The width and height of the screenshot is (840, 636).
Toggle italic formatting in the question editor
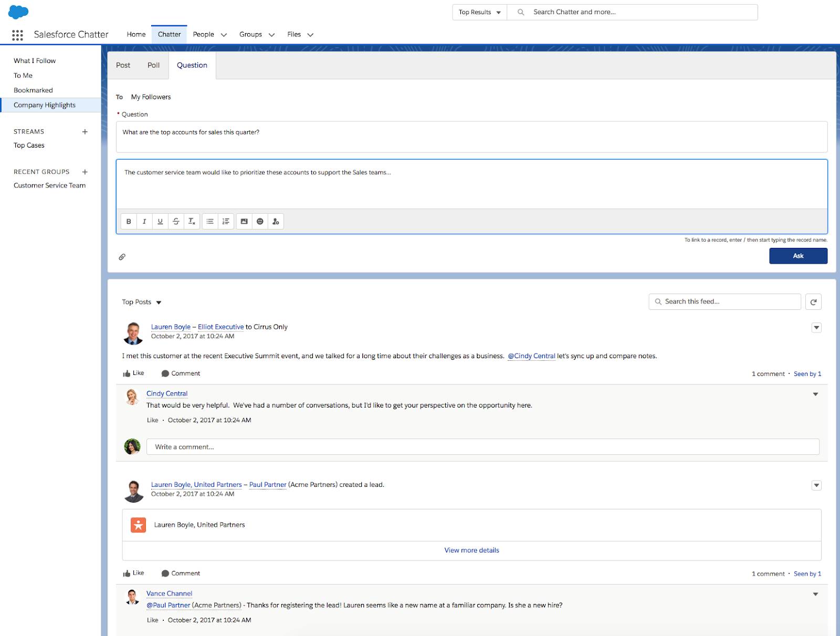[144, 222]
